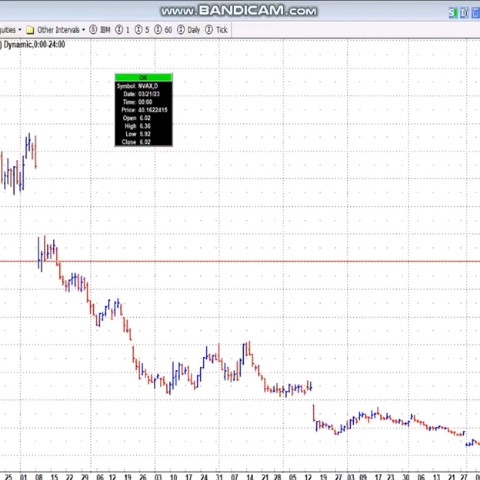480x480 pixels.
Task: Click the Tick interval circle icon
Action: point(209,30)
